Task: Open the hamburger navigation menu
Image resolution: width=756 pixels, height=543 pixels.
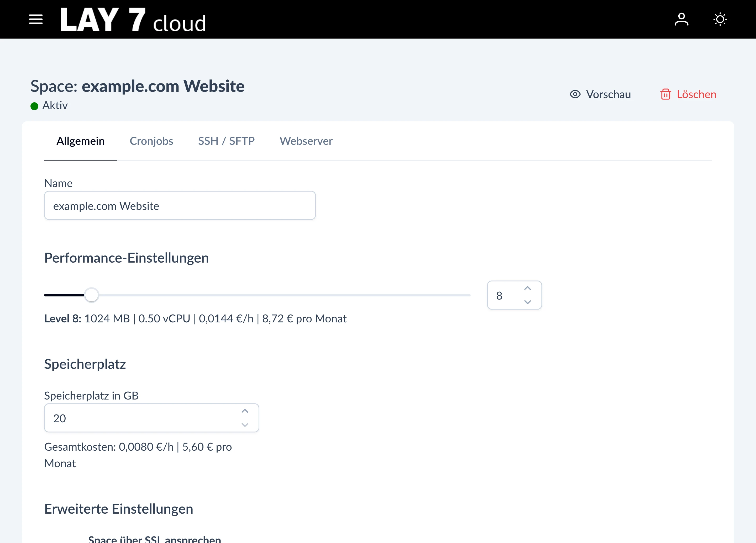Action: pyautogui.click(x=36, y=19)
